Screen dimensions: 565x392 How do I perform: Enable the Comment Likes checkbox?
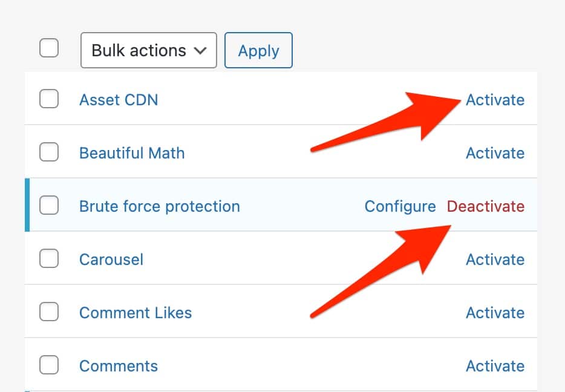tap(49, 312)
